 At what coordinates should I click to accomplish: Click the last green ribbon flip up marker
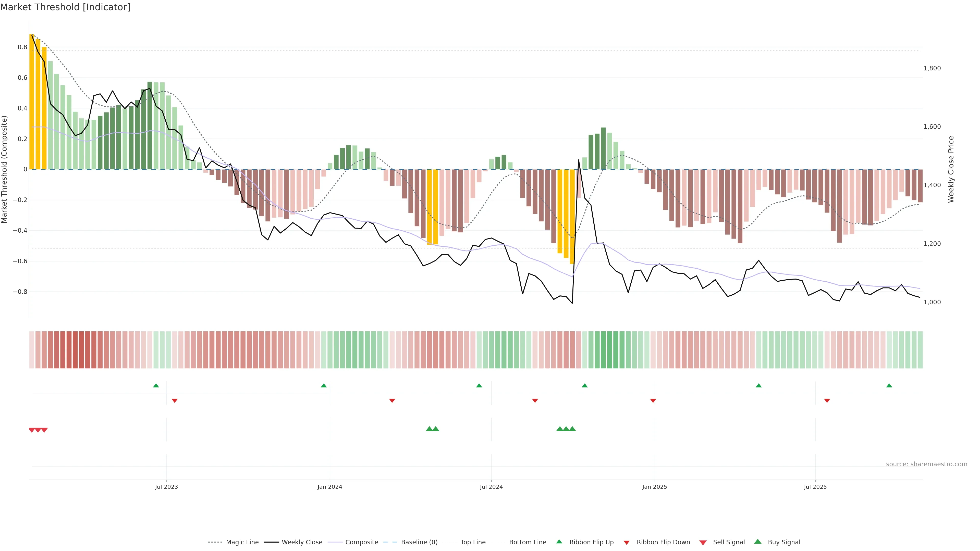[889, 386]
